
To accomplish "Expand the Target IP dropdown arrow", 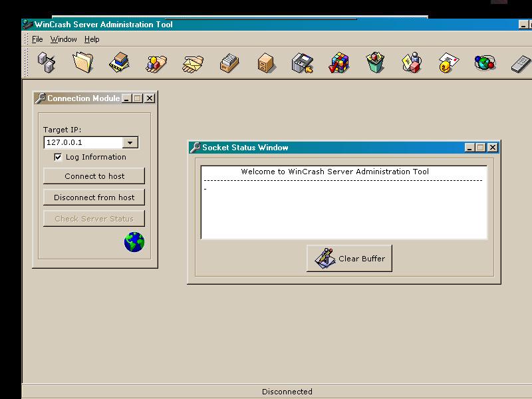I will point(130,142).
